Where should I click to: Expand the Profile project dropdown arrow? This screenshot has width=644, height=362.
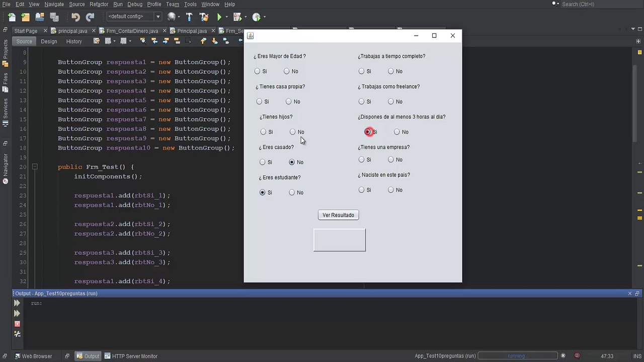coord(264,17)
